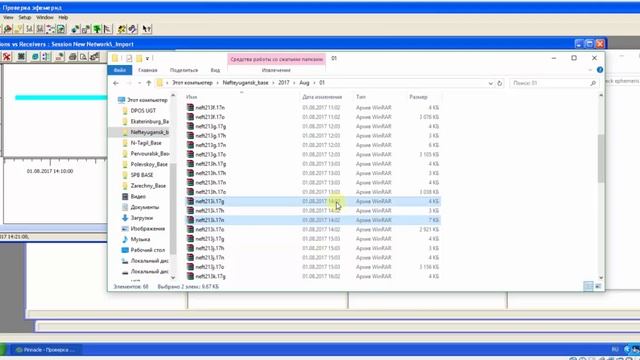Click Этот компьютер in address breadcrumb
Viewport: 640px width, 360px height.
point(192,83)
